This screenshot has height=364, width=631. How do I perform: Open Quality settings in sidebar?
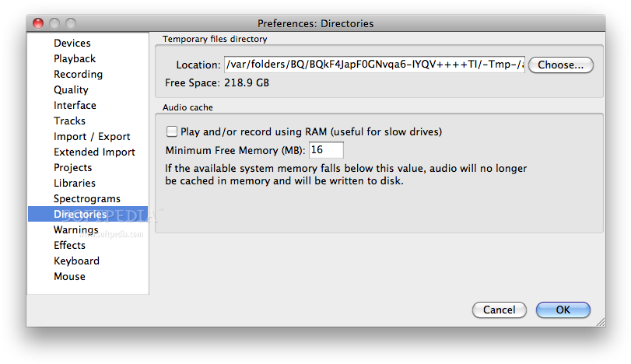[71, 89]
